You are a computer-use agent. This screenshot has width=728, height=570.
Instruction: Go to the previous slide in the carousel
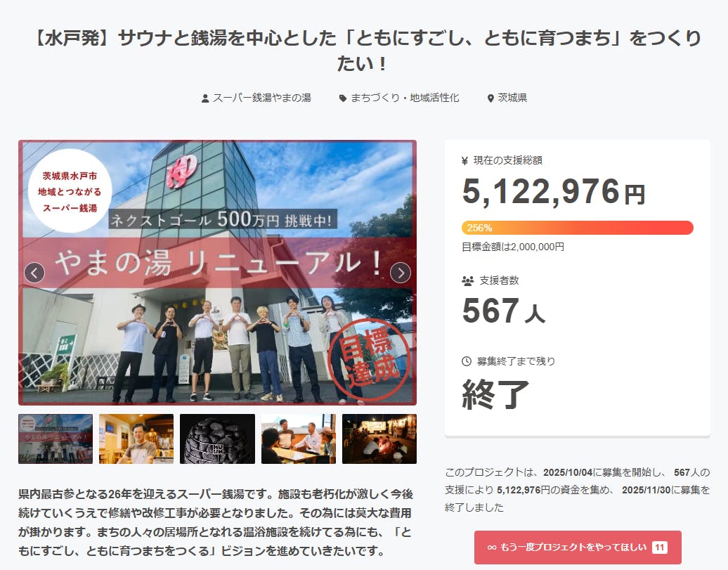tap(34, 273)
